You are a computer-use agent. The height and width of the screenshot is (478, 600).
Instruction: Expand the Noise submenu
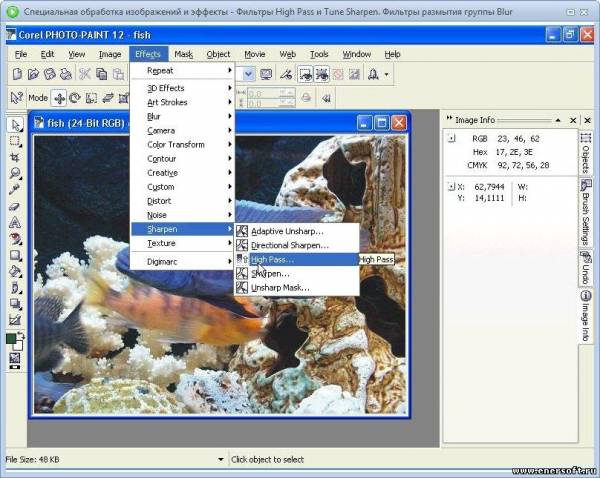[x=182, y=215]
